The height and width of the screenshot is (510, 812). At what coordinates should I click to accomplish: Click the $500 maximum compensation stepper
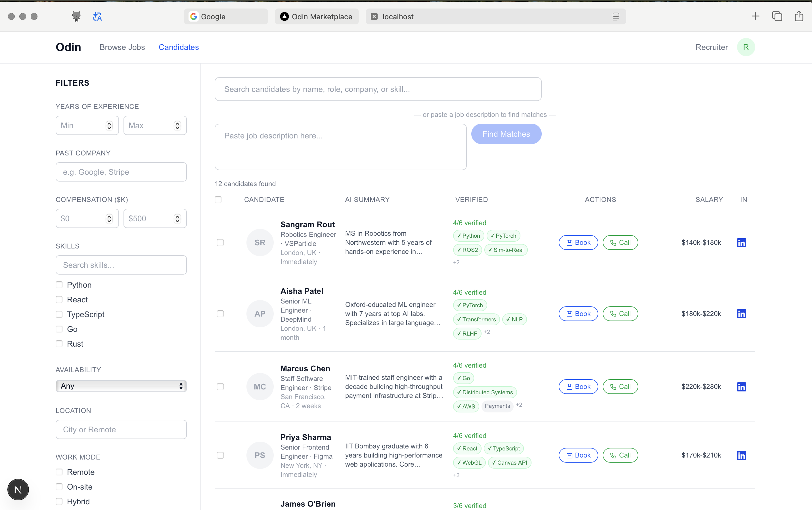[177, 219]
